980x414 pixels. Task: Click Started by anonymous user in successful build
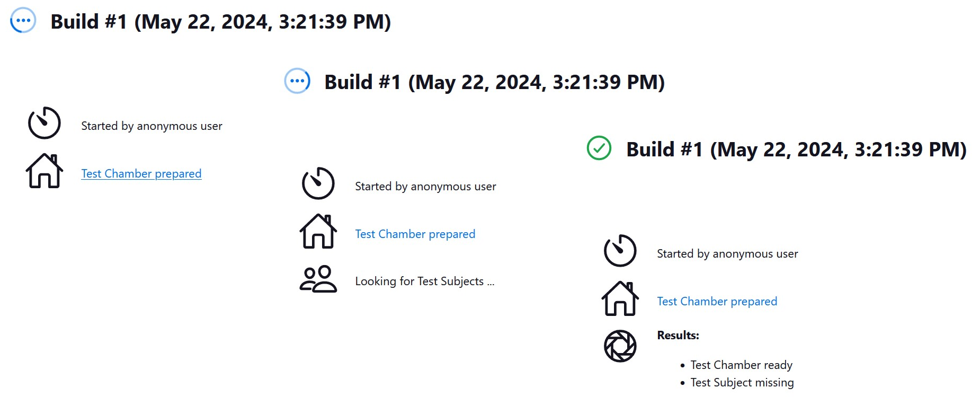[x=727, y=254]
